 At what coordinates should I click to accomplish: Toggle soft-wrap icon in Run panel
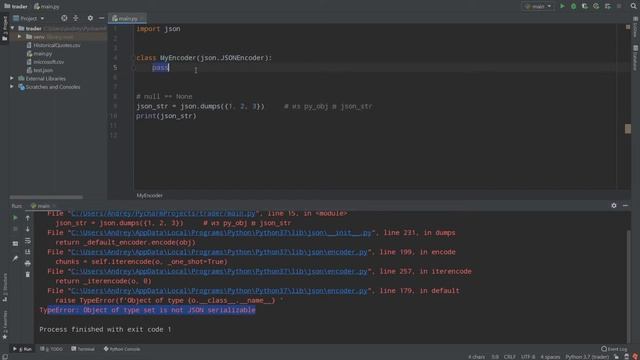tap(28, 241)
